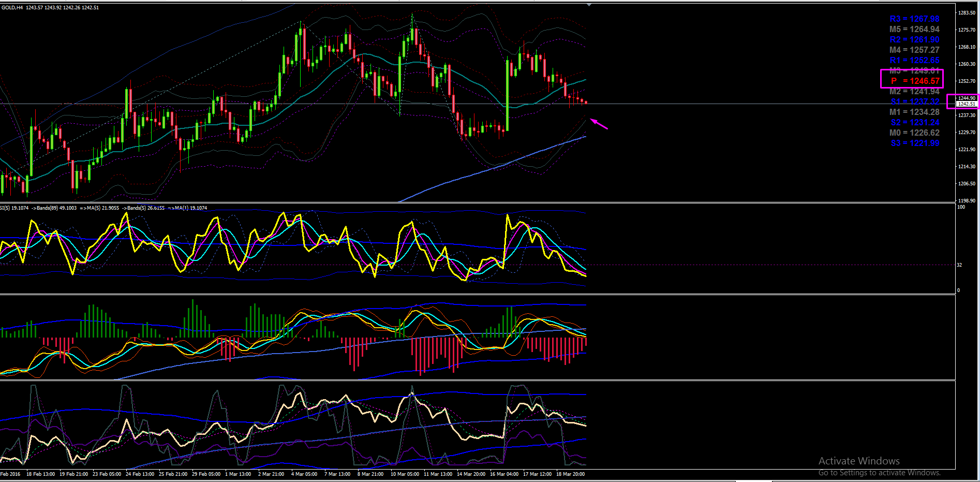
Task: Click the 10 Mar 05:00 time label
Action: click(x=405, y=474)
